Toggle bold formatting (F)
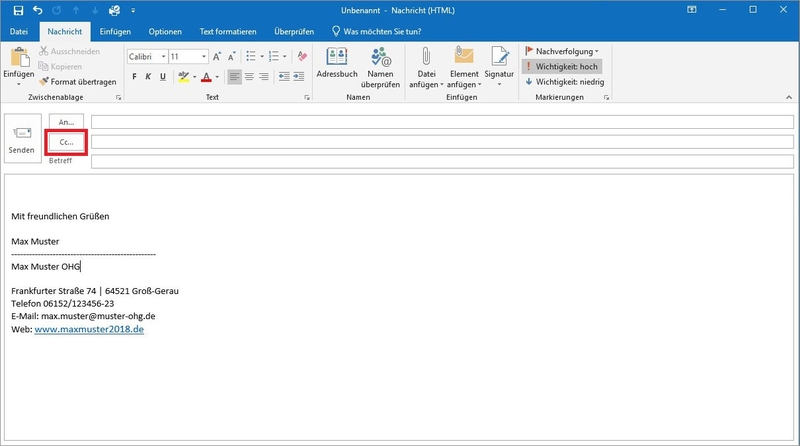 point(134,77)
